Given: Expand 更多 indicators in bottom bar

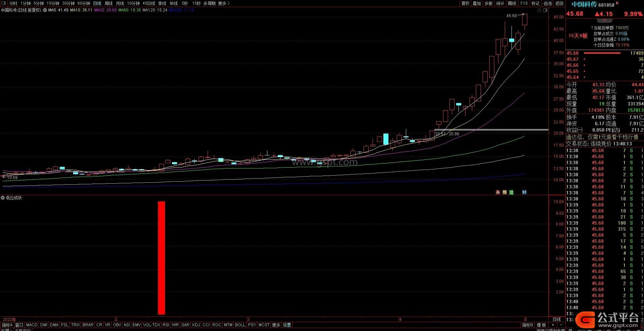Looking at the screenshot, I should 276,325.
